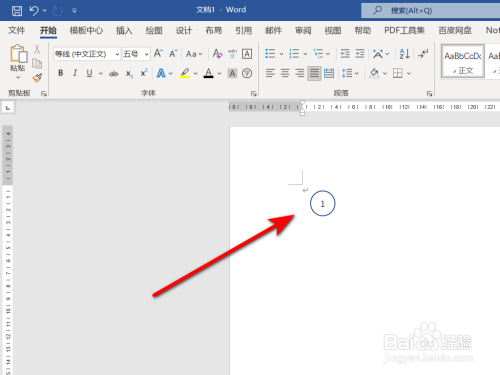This screenshot has height=375, width=500.
Task: Apply paragraph shading paint bucket
Action: point(374,73)
